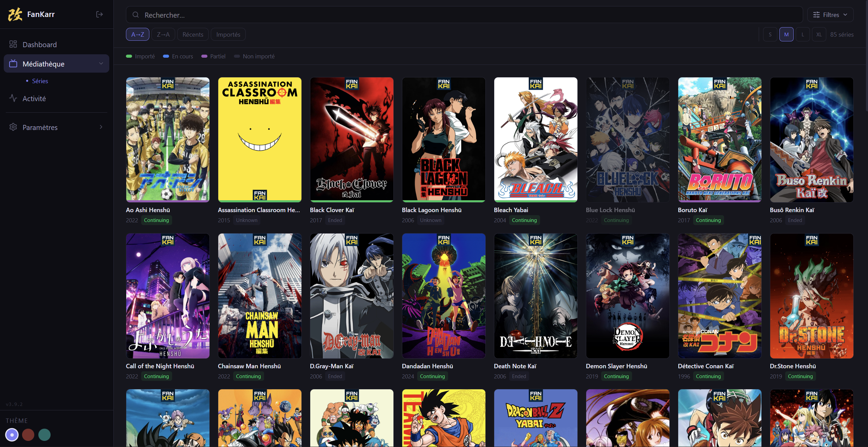Click the Importé legend label
Screen dimensions: 868x447
click(145, 56)
